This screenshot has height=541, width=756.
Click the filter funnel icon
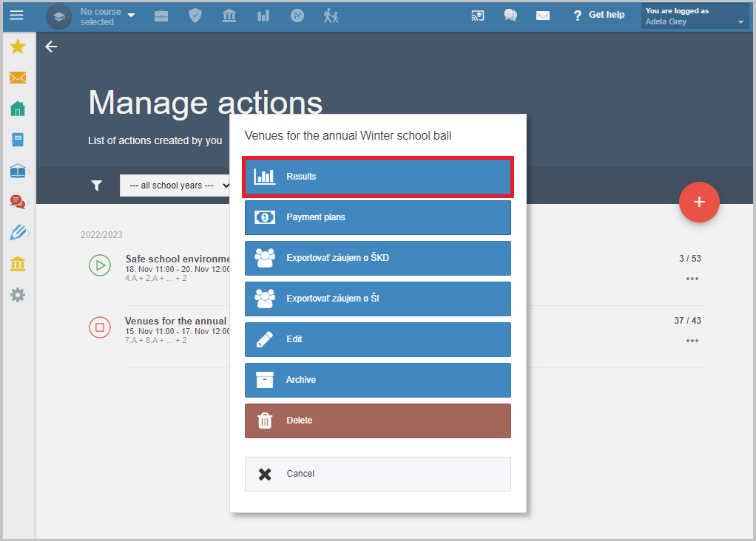pyautogui.click(x=97, y=186)
